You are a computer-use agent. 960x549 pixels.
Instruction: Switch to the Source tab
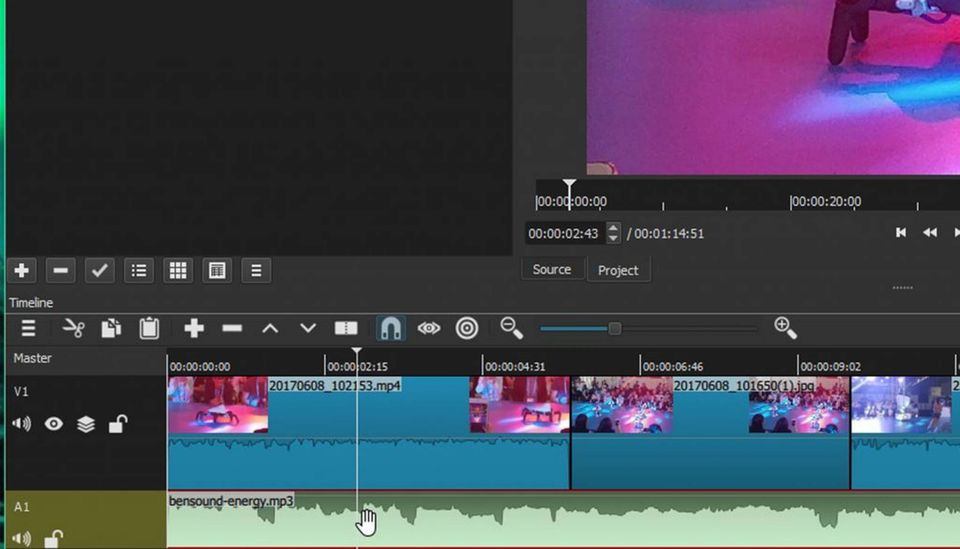click(552, 270)
